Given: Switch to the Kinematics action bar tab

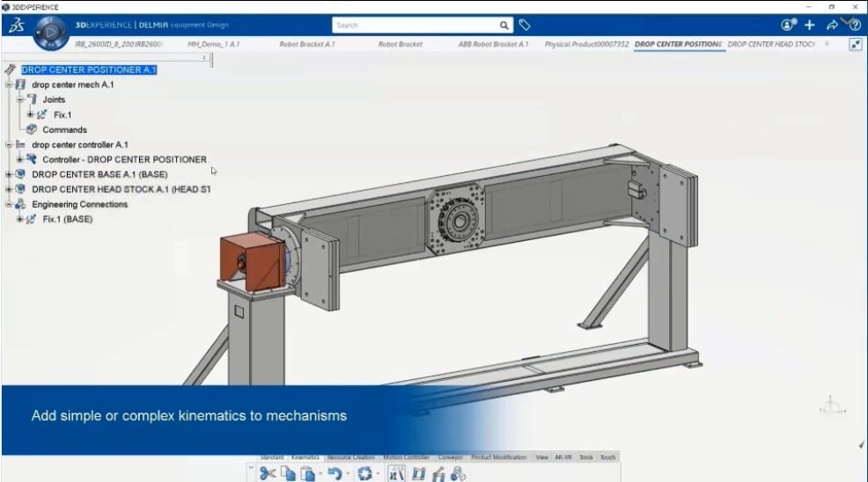Looking at the screenshot, I should (305, 457).
